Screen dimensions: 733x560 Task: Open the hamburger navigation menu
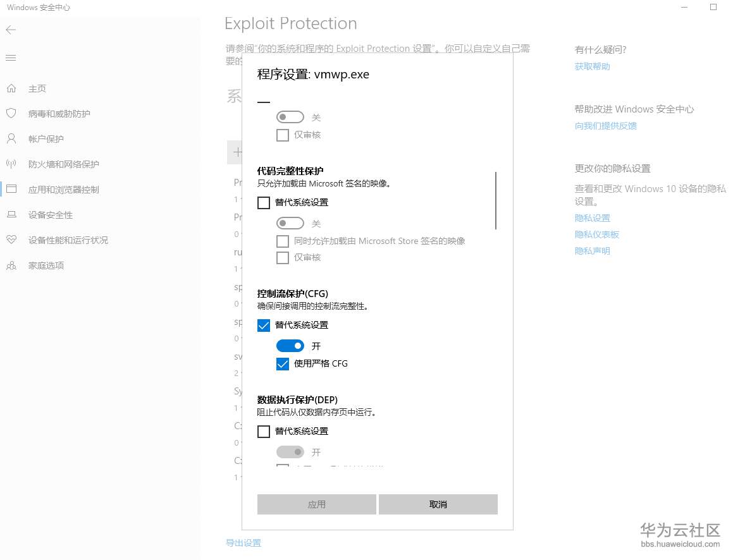(x=11, y=58)
